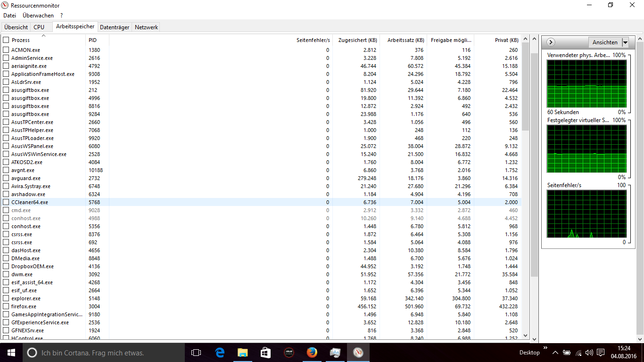Click the Verwendeter phys. Arbeitsspeicher graph

(587, 83)
